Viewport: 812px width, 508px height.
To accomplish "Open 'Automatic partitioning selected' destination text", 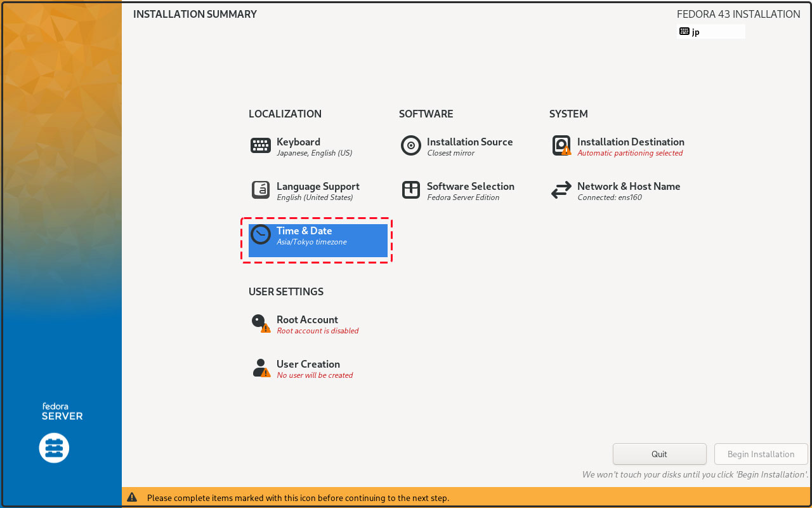I will tap(630, 153).
